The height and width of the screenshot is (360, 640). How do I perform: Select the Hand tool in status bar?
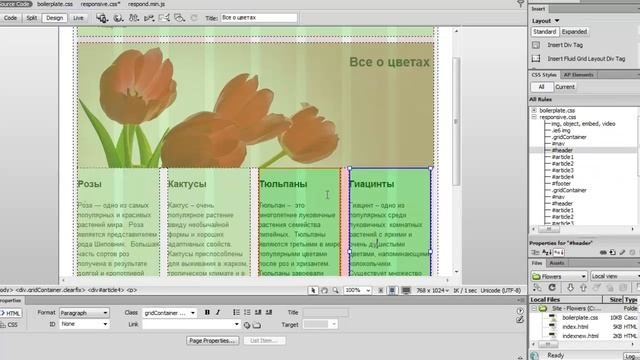coord(324,290)
